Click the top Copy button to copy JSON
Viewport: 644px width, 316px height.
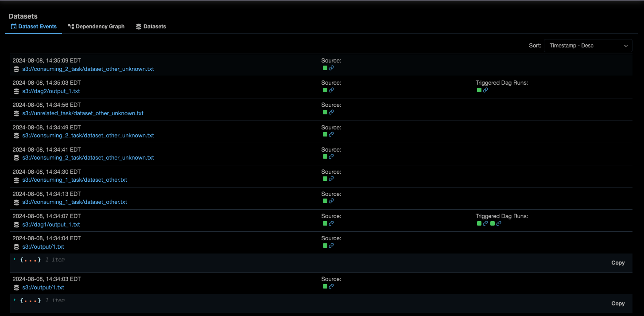[618, 262]
